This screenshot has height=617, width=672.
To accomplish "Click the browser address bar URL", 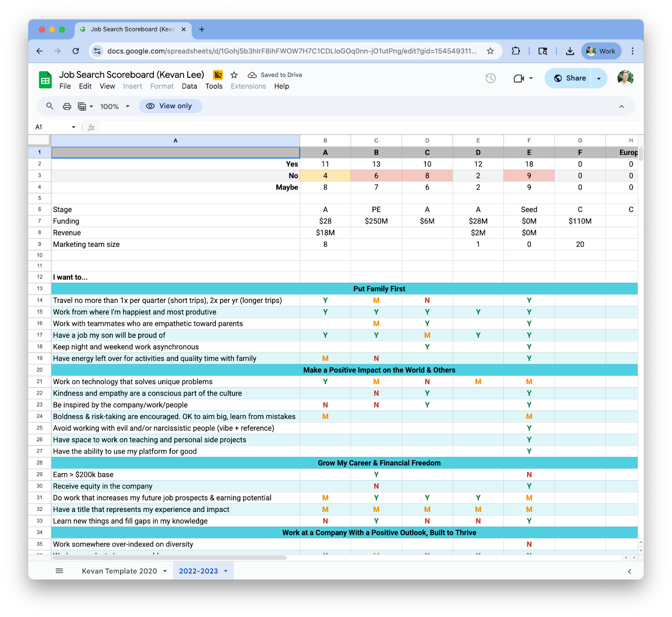I will click(292, 51).
